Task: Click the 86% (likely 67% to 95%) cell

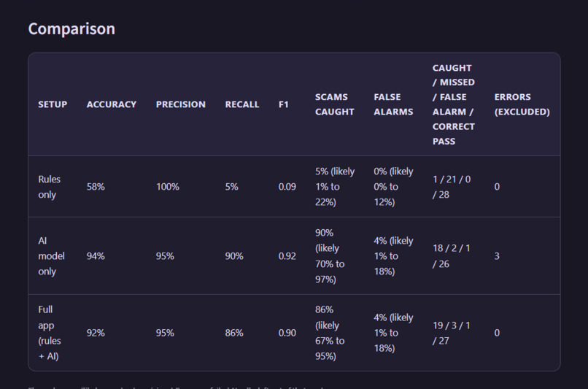Action: point(330,333)
